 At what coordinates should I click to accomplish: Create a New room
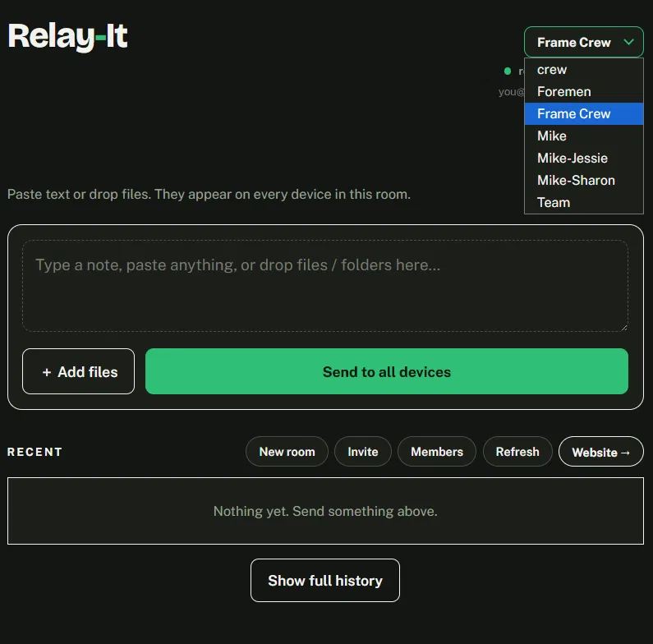pyautogui.click(x=287, y=452)
